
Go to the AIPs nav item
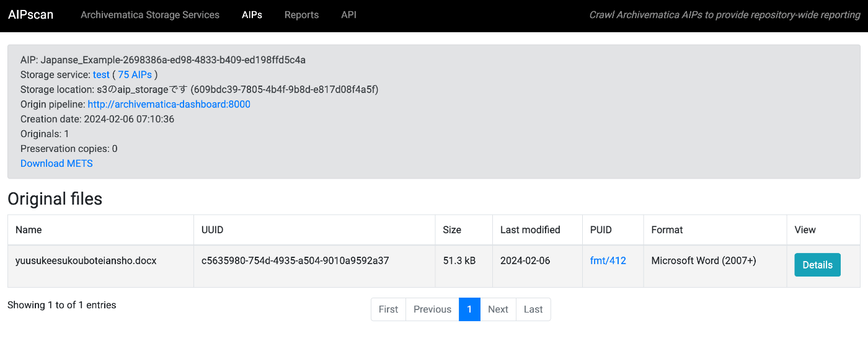tap(252, 15)
